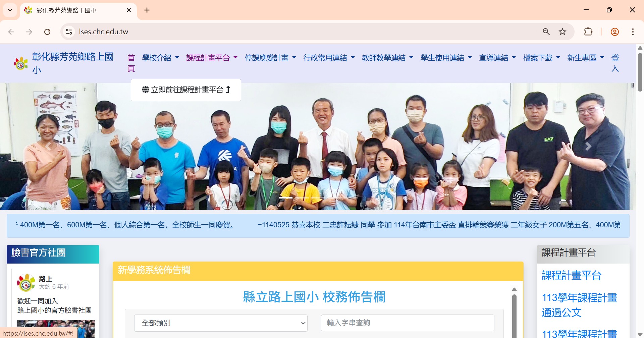644x338 pixels.
Task: Open the Chrome profile avatar icon
Action: 615,32
